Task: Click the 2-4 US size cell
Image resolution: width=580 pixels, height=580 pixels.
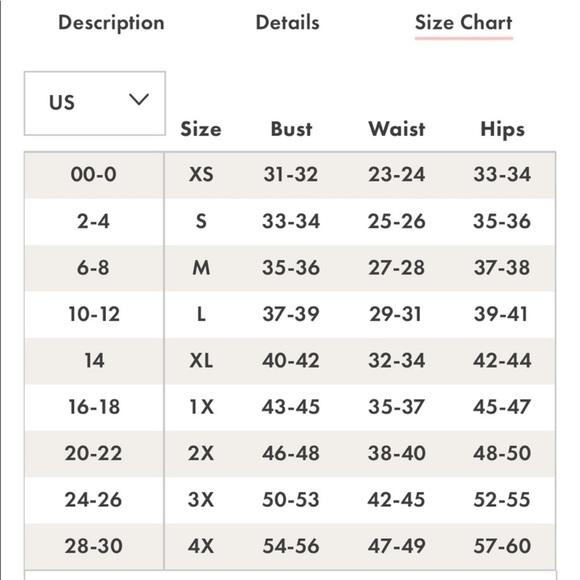Action: [x=93, y=221]
